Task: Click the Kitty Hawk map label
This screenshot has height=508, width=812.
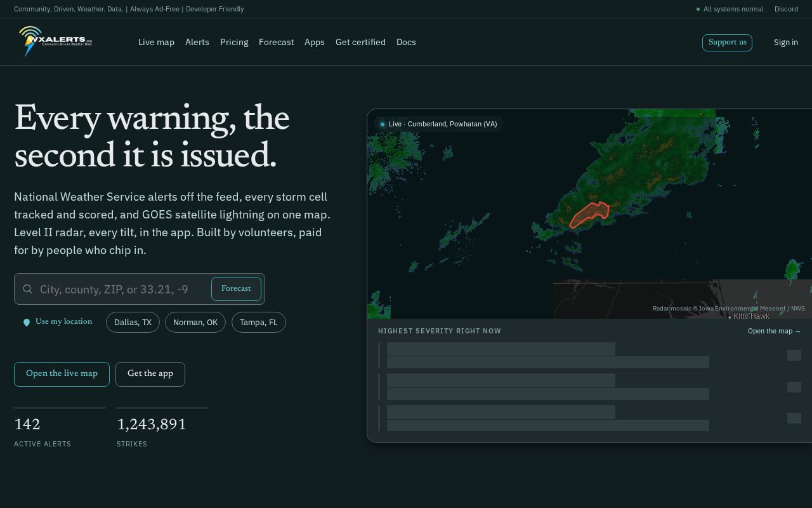Action: (x=751, y=316)
